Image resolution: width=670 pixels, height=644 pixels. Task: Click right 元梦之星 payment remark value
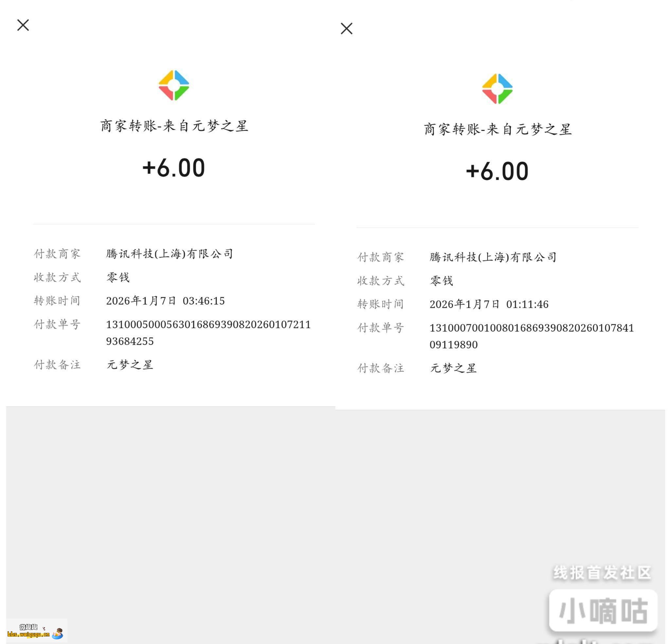pos(453,368)
